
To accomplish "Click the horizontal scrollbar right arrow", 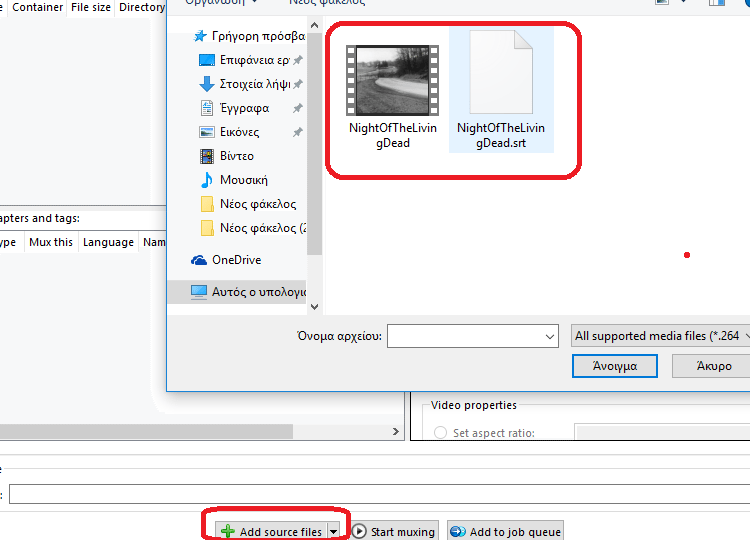I will click(396, 431).
